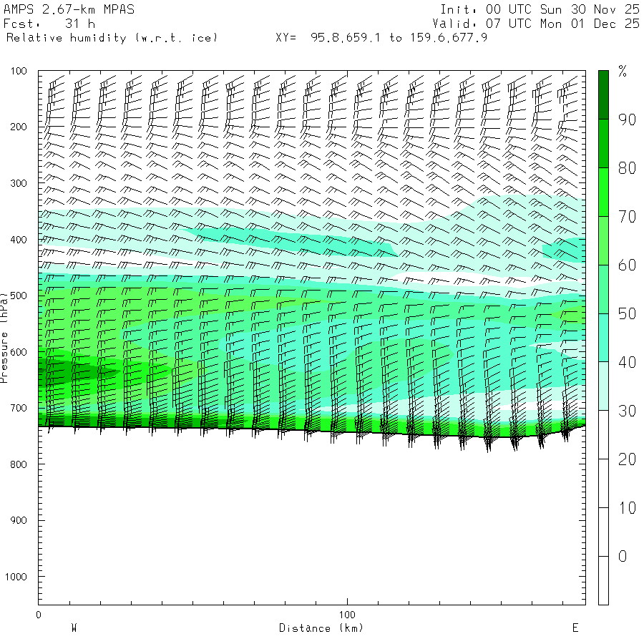Click the 'E' east endpoint label
This screenshot has height=644, width=644.
[575, 628]
